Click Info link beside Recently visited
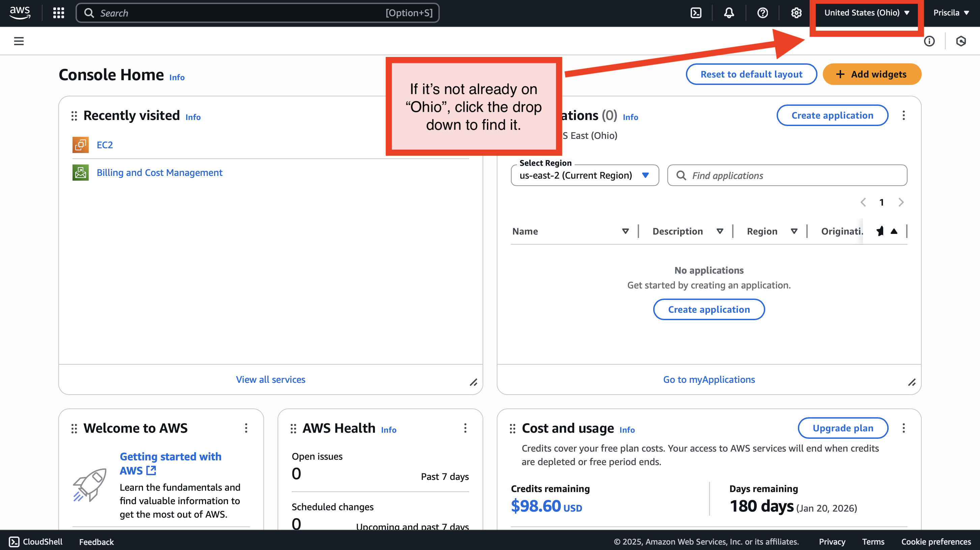The width and height of the screenshot is (980, 550). 193,117
